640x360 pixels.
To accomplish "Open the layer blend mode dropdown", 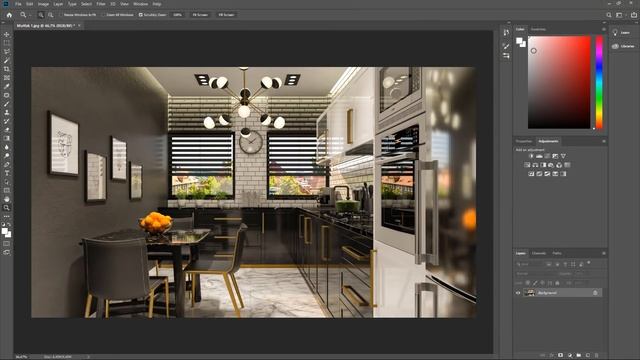I will pyautogui.click(x=536, y=273).
